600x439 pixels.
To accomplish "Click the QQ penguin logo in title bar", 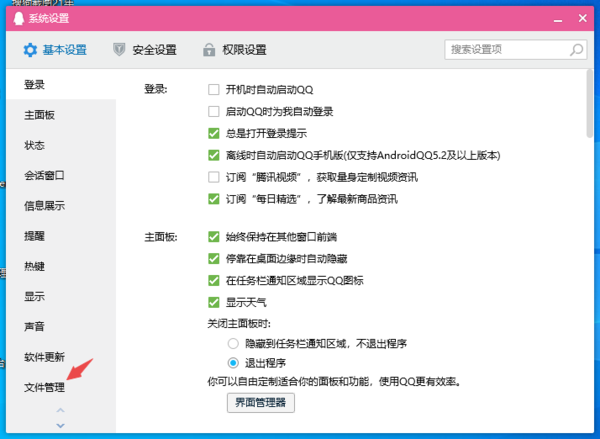I will [18, 18].
